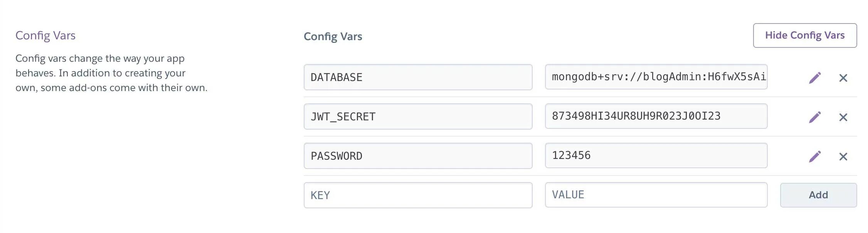Delete the PASSWORD variable with X icon

coord(843,157)
